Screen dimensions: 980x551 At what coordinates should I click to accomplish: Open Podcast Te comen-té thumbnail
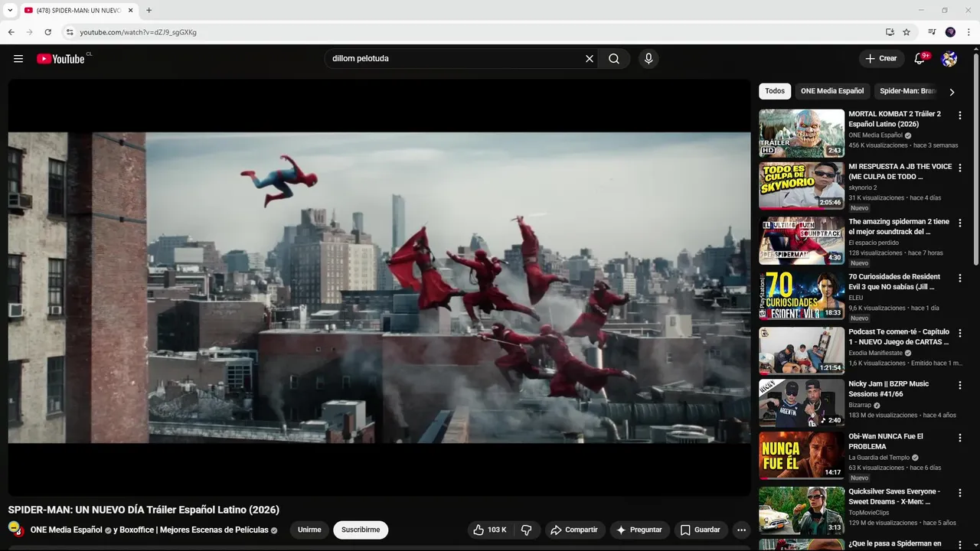click(802, 351)
